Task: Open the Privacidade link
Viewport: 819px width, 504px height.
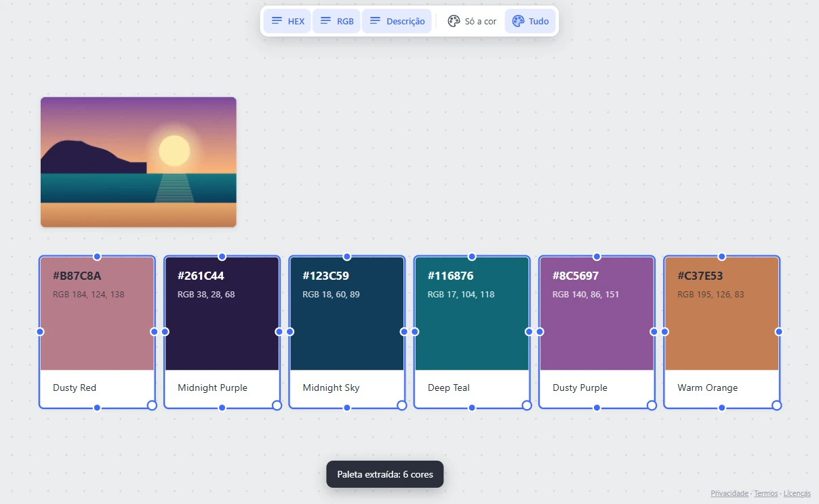Action: 730,493
